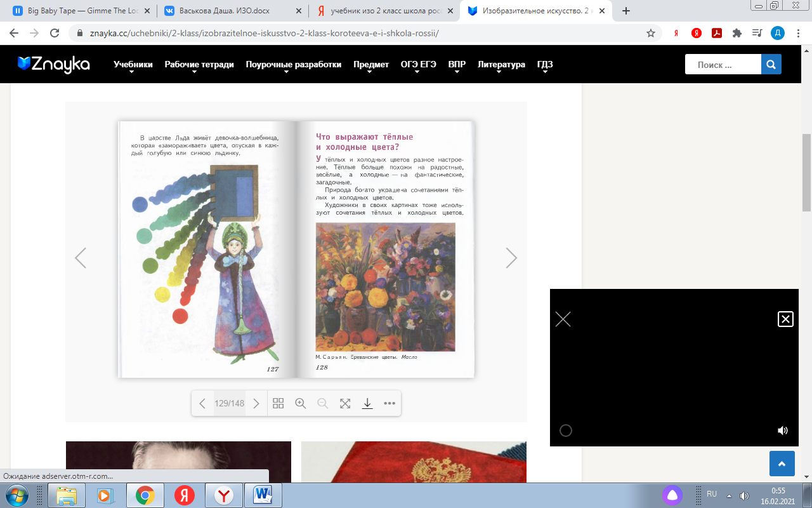Expand the Поурочные разработки menu
The height and width of the screenshot is (508, 812).
(x=294, y=64)
